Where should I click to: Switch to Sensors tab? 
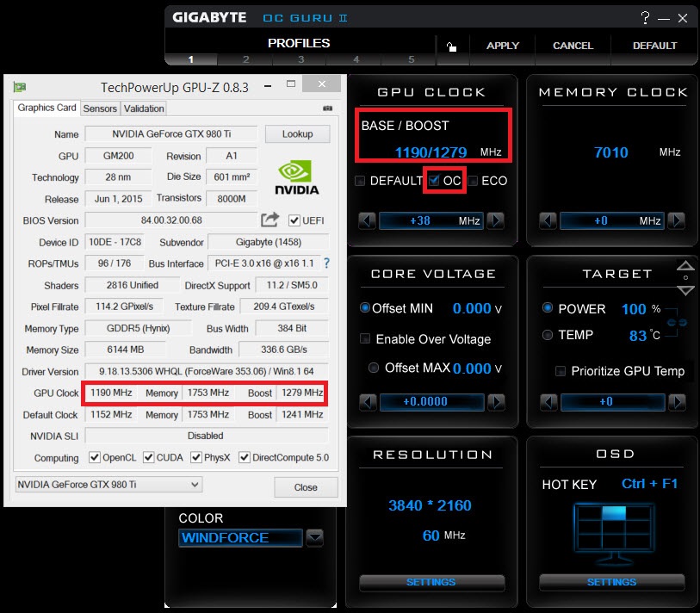100,108
